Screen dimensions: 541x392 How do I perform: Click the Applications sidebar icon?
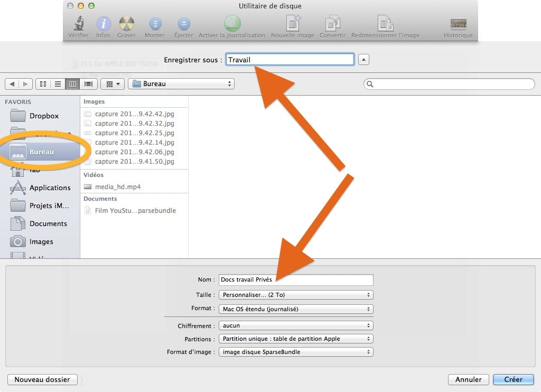[17, 188]
